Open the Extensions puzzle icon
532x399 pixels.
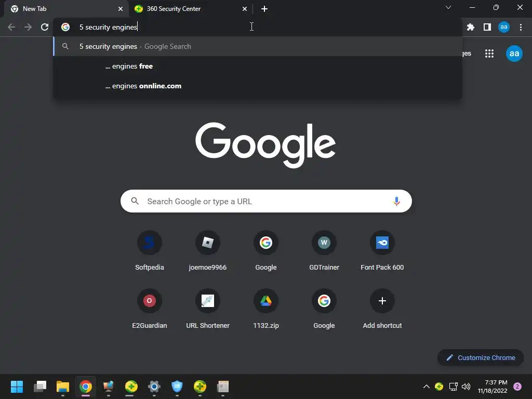(x=471, y=27)
